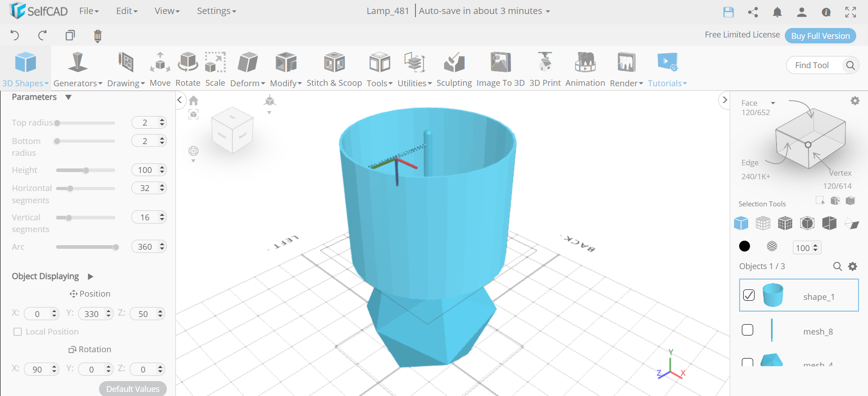Select the shape_1 object row
This screenshot has height=396, width=868.
pyautogui.click(x=799, y=295)
